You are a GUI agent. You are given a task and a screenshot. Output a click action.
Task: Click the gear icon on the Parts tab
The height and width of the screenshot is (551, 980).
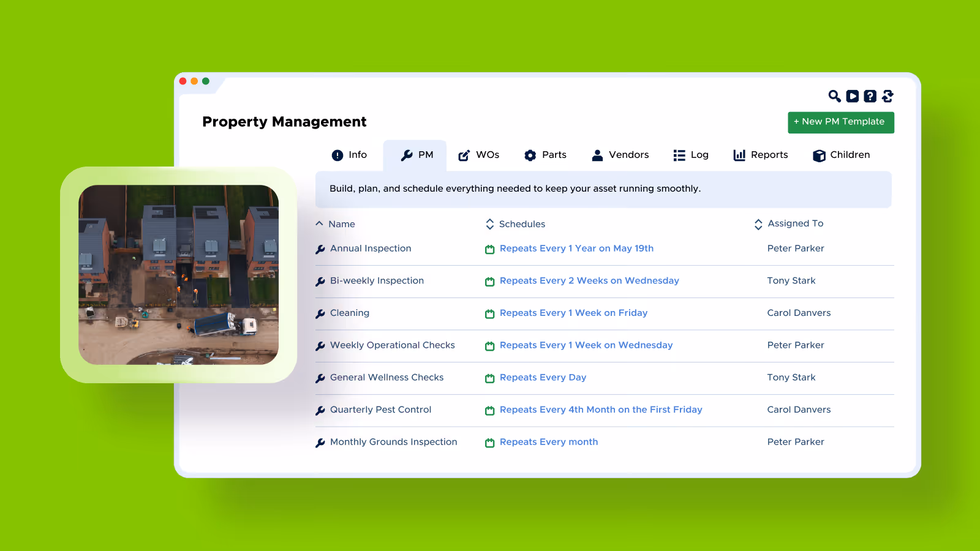point(529,155)
